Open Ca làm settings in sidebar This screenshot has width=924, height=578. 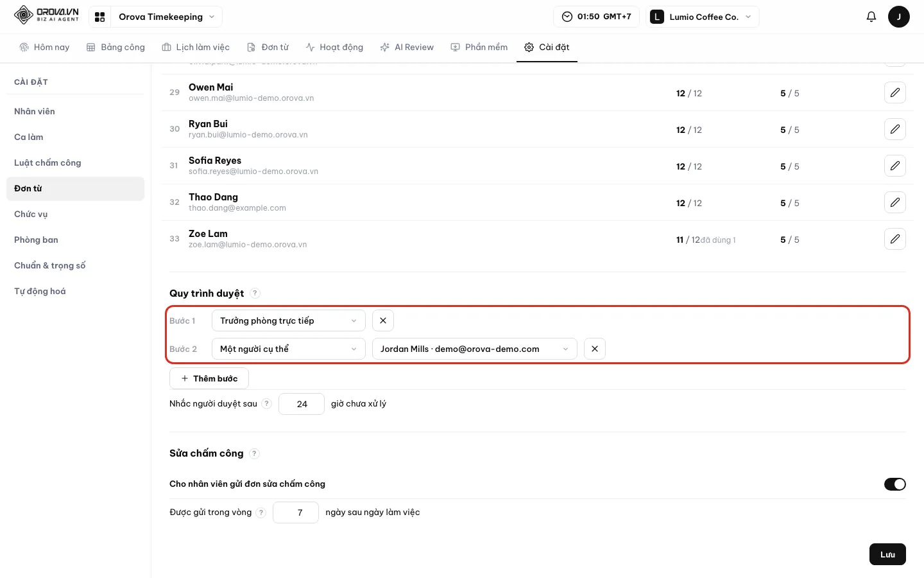tap(75, 137)
